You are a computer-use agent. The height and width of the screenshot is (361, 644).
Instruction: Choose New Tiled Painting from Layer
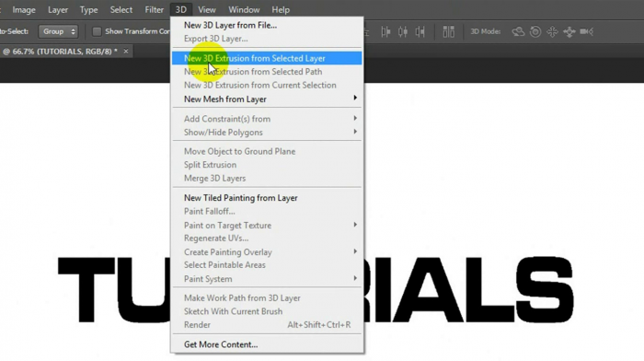click(x=267, y=198)
